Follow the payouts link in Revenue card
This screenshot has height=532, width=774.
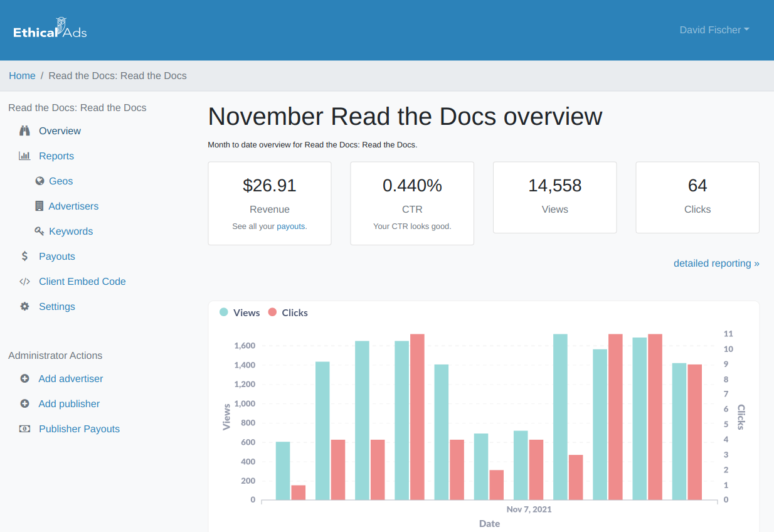(x=290, y=226)
